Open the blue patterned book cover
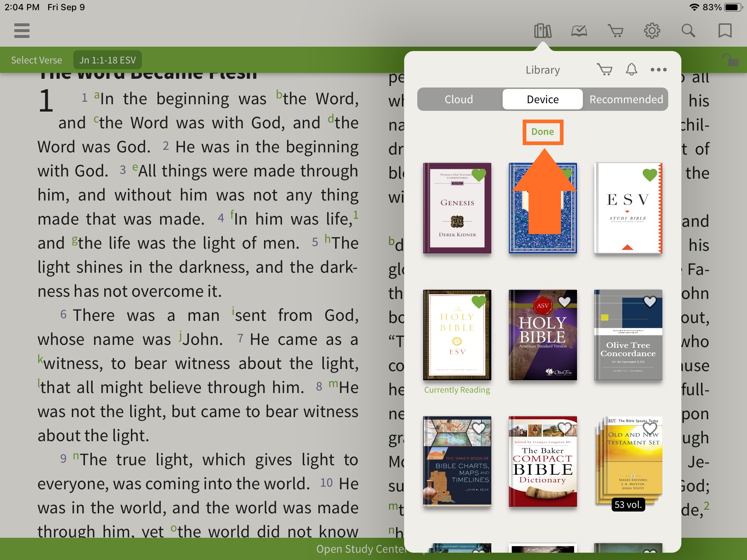 543,208
